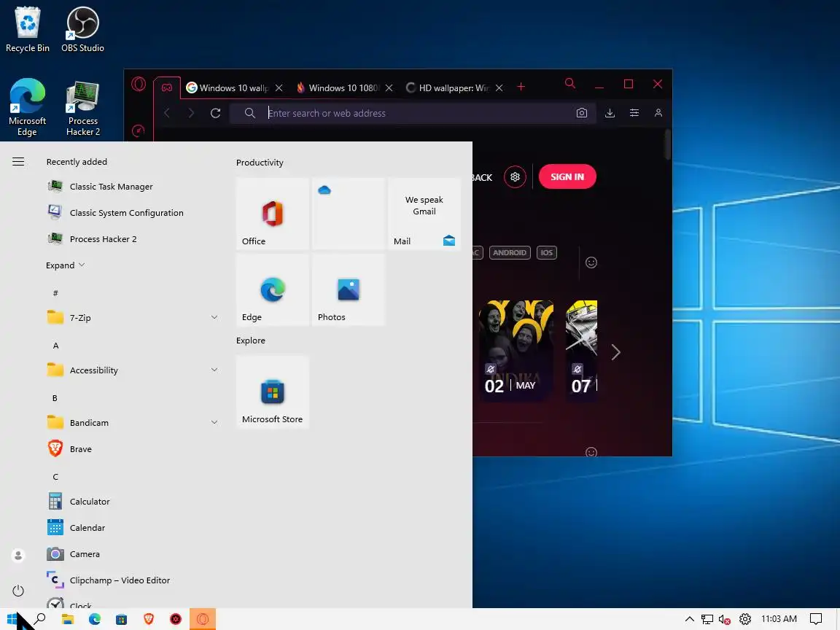The image size is (840, 630).
Task: Open the notification center icon
Action: (816, 619)
